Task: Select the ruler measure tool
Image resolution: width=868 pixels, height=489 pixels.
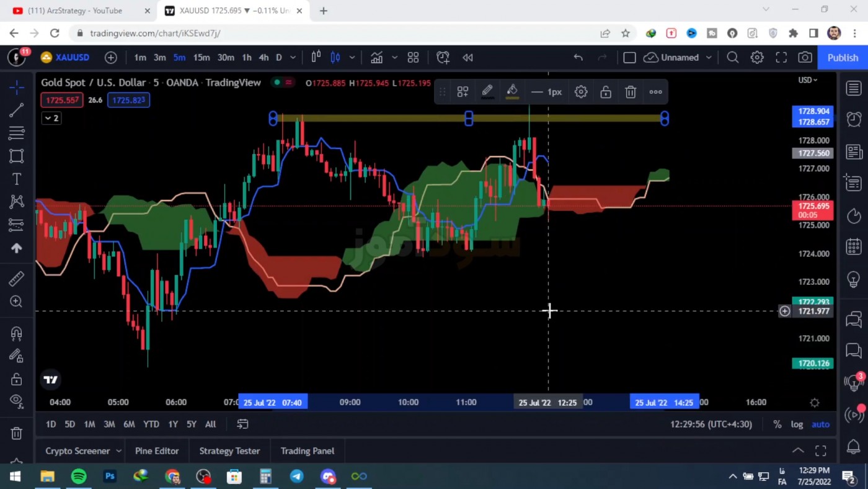Action: pyautogui.click(x=17, y=279)
